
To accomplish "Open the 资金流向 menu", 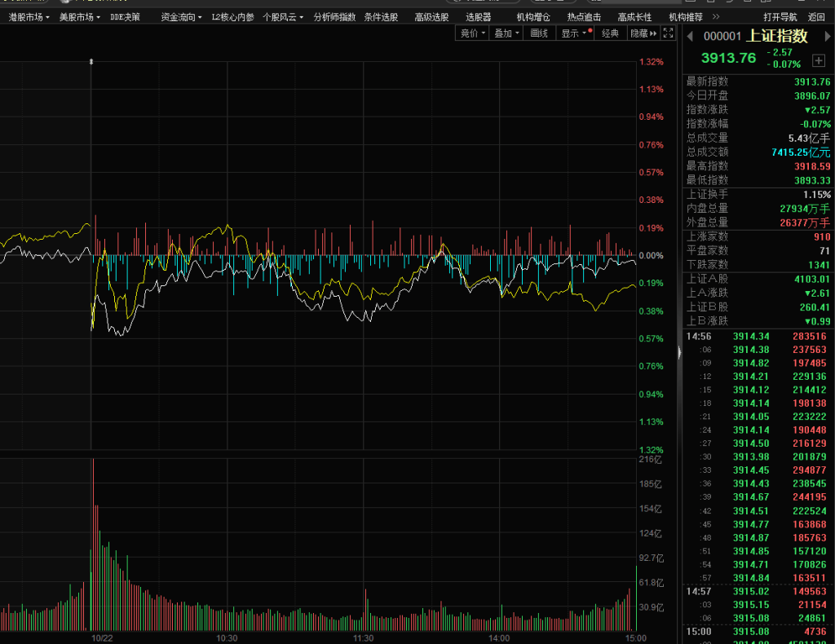I will pyautogui.click(x=181, y=16).
